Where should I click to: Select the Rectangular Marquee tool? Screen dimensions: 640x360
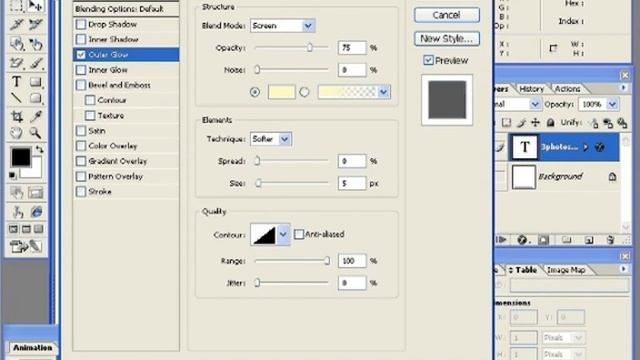(16, 6)
